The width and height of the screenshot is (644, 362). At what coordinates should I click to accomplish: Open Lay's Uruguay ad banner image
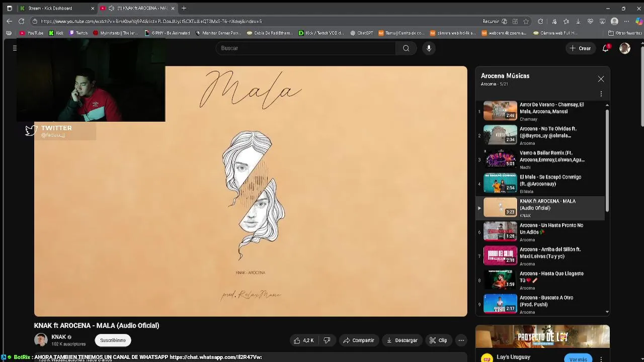542,336
